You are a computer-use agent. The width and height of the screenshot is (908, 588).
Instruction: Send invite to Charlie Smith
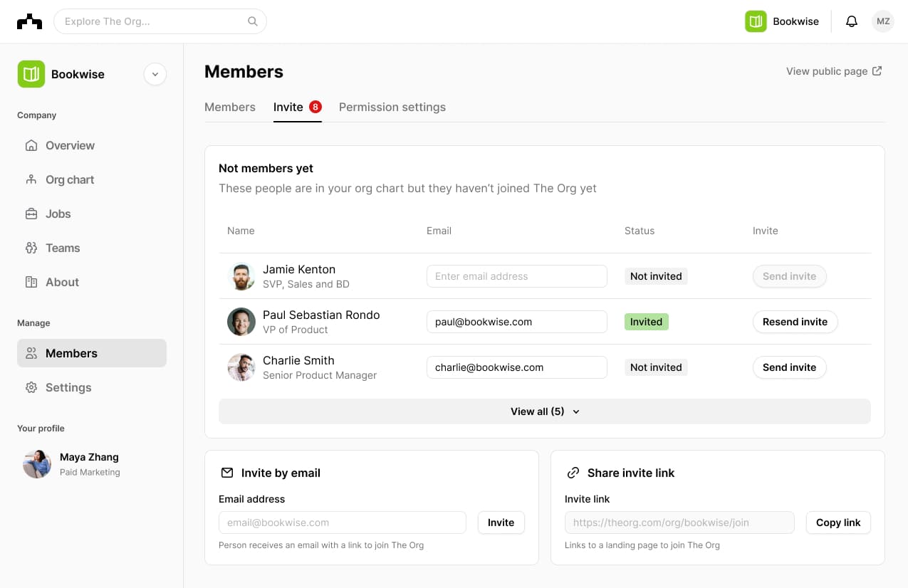789,367
